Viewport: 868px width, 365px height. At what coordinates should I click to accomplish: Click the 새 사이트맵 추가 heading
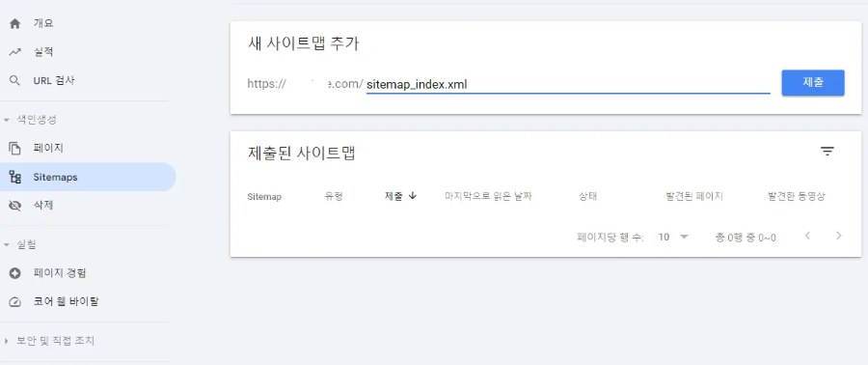[304, 43]
